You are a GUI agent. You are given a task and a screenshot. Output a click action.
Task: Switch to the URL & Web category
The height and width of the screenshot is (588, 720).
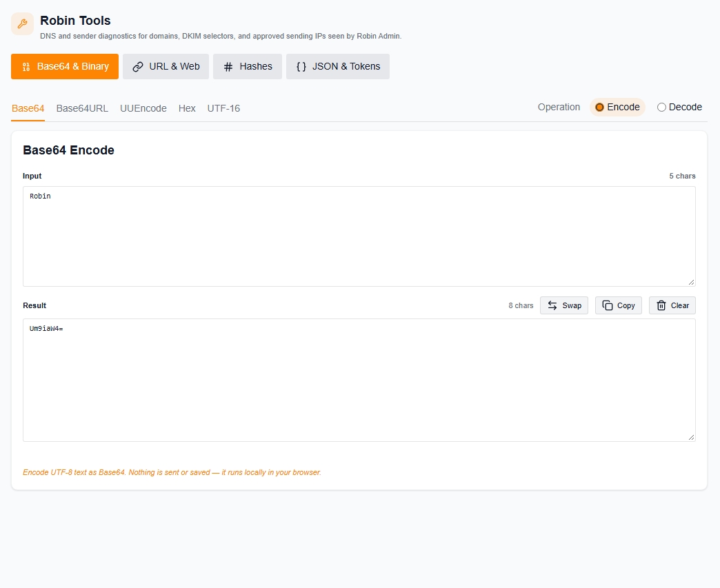click(x=166, y=67)
